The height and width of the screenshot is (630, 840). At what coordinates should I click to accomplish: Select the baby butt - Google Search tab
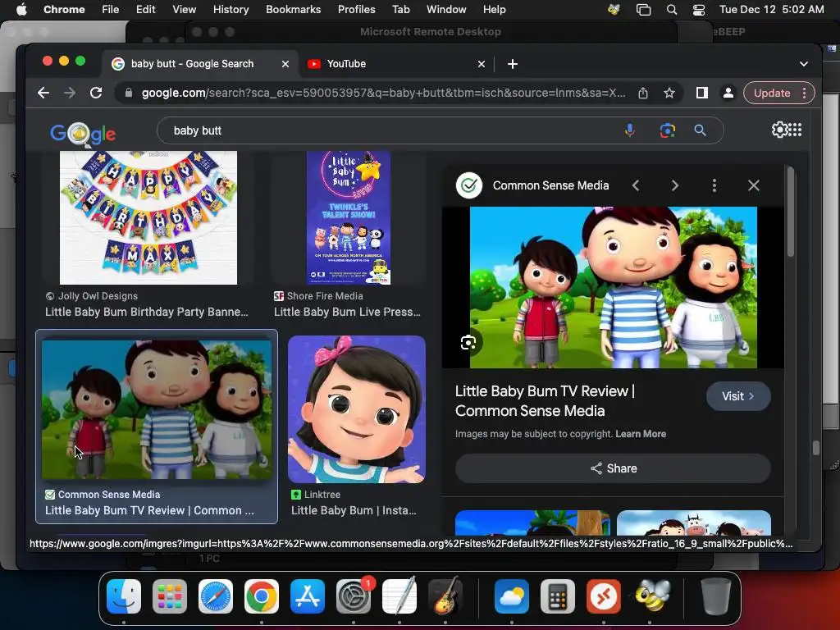pyautogui.click(x=199, y=64)
